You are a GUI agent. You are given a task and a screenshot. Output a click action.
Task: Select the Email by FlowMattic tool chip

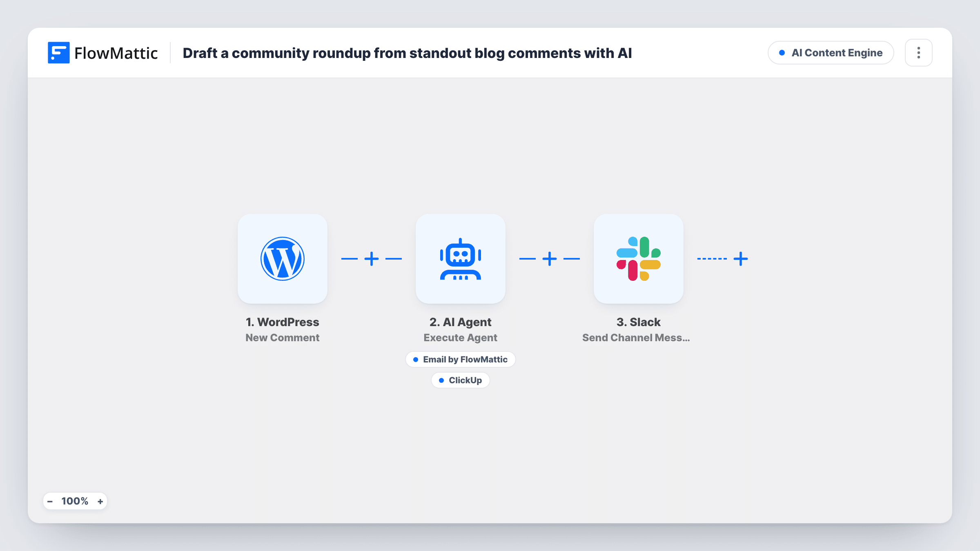461,360
